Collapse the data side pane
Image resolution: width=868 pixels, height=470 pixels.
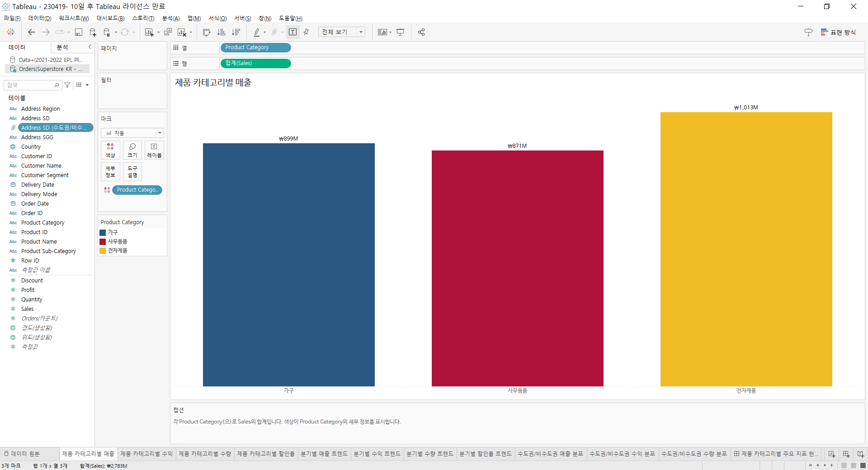90,47
